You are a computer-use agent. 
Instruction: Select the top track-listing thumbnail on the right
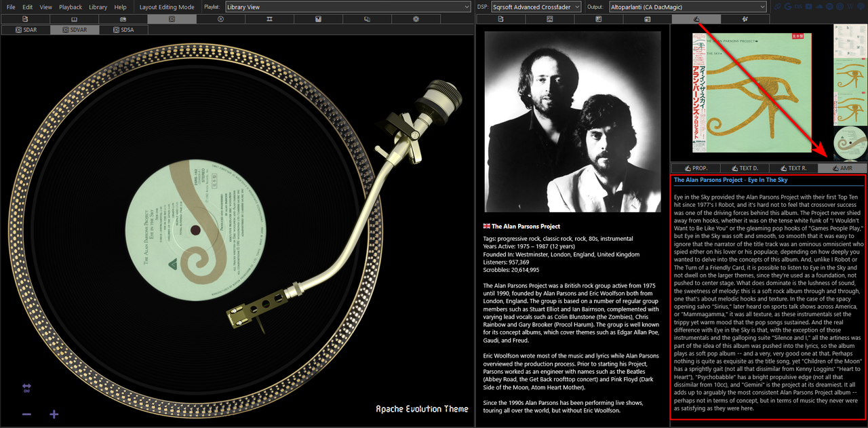(x=850, y=41)
